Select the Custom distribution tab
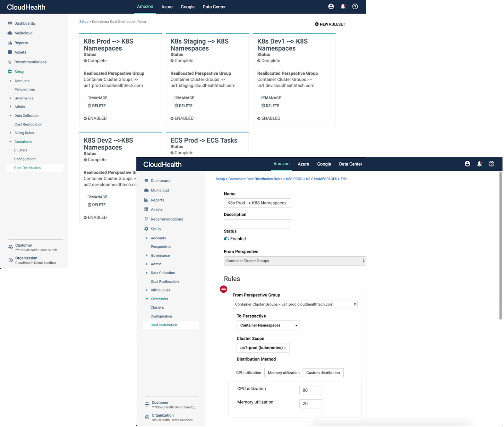This screenshot has width=504, height=427. 323,372
